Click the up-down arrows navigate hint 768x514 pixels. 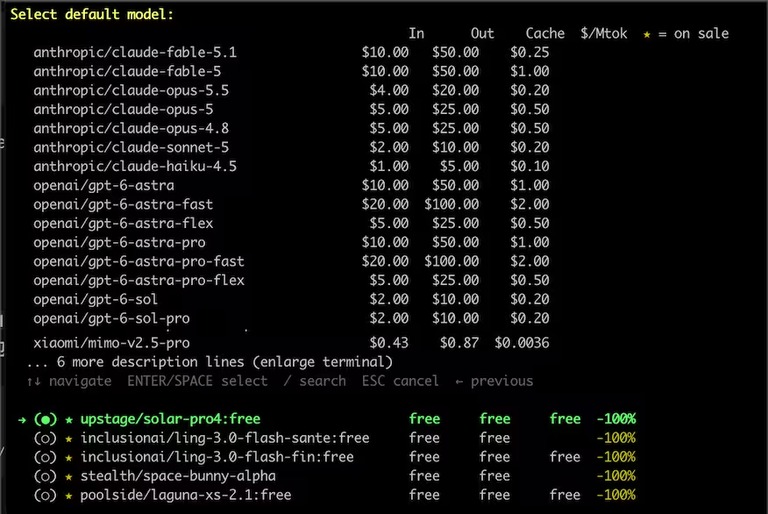click(69, 381)
